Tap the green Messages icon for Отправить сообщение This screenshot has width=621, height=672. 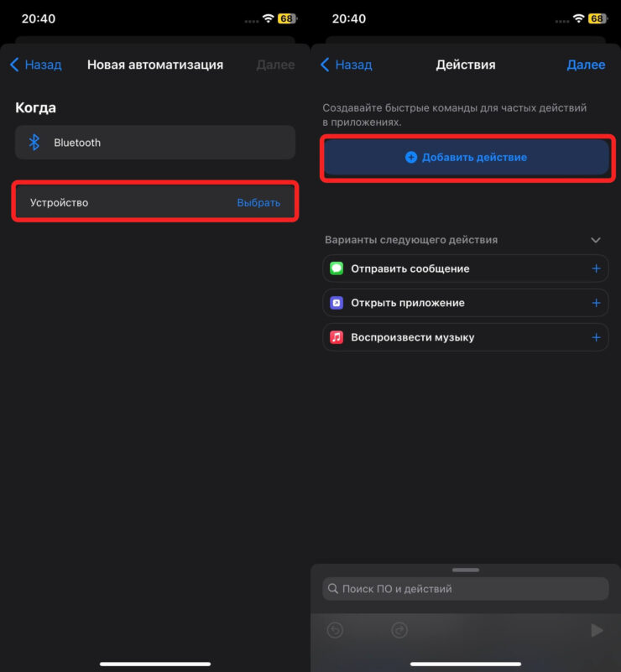(x=337, y=268)
